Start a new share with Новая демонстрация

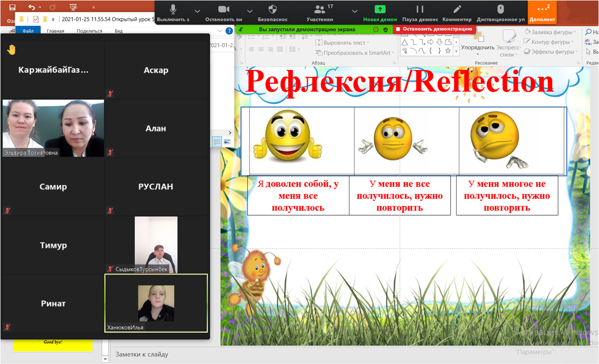pyautogui.click(x=380, y=12)
